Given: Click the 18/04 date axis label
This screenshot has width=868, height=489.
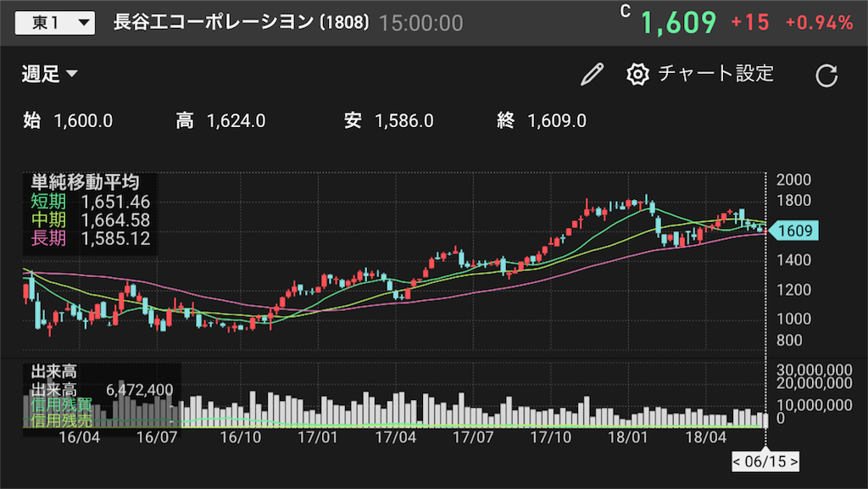Looking at the screenshot, I should (706, 437).
